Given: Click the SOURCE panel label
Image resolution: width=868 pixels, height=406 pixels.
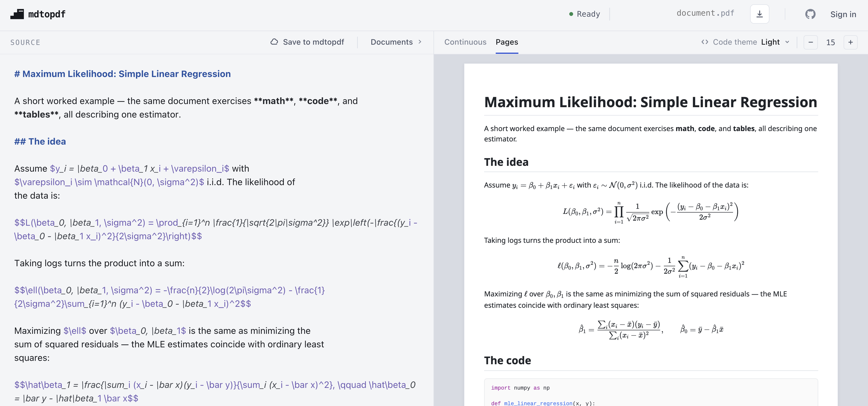Looking at the screenshot, I should pyautogui.click(x=25, y=42).
